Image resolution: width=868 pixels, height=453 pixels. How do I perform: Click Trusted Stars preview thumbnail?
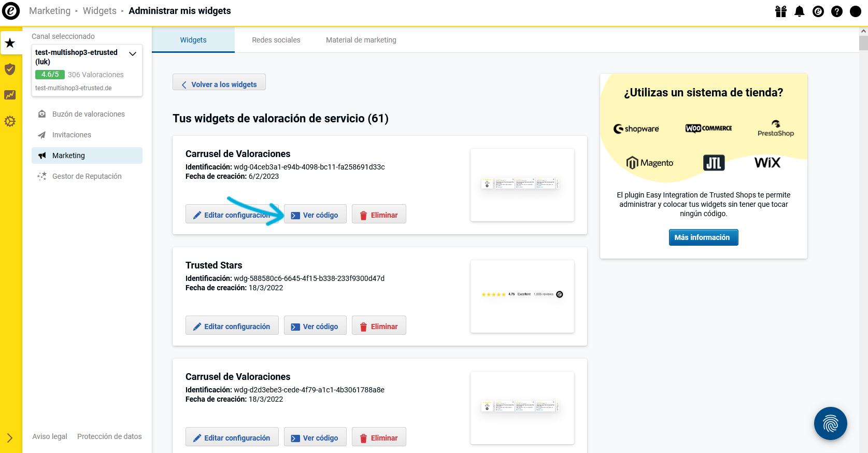[522, 296]
